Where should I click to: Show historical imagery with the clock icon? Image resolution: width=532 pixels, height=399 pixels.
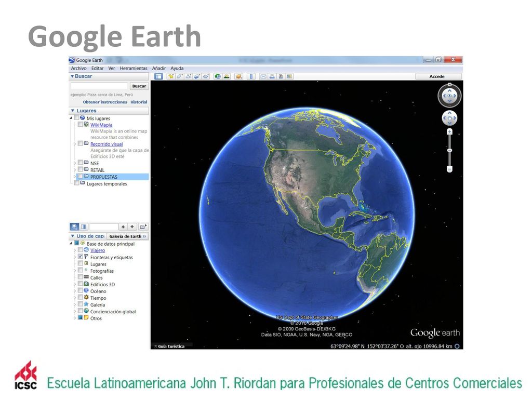click(x=218, y=76)
